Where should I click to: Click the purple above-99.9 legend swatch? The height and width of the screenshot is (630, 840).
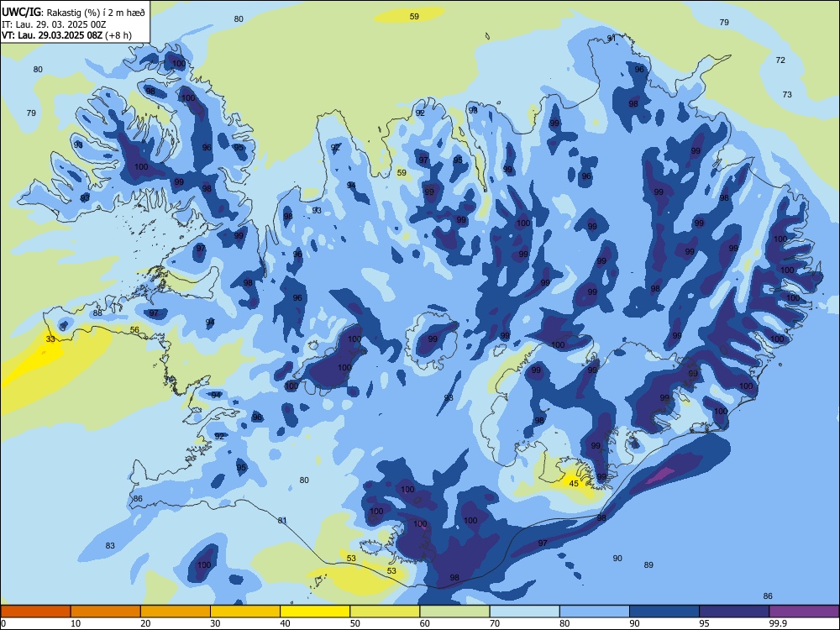point(804,612)
